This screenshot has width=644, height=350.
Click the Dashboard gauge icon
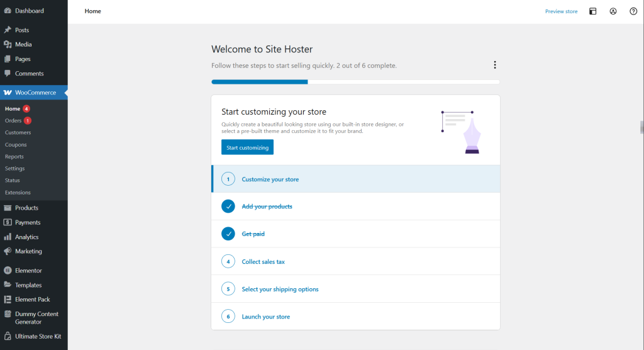[x=8, y=11]
